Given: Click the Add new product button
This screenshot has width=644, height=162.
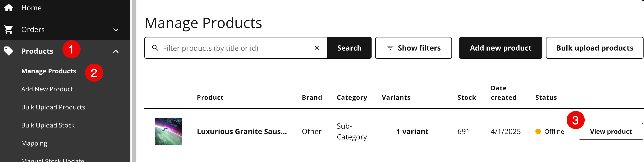Looking at the screenshot, I should (501, 48).
